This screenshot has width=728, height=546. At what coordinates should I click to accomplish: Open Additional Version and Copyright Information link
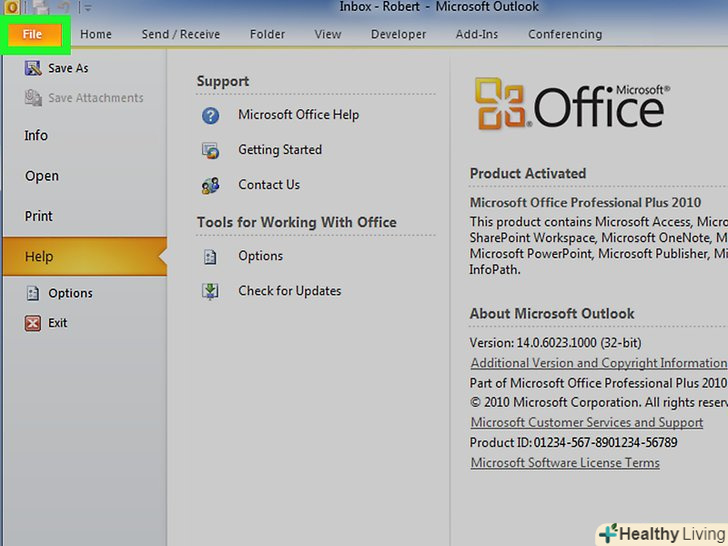click(598, 363)
